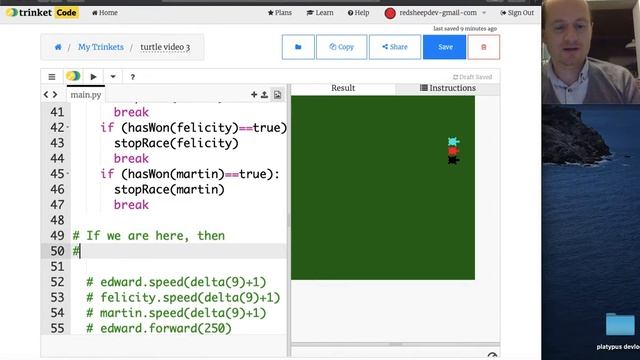The height and width of the screenshot is (360, 640).
Task: Save the trinket
Action: [x=444, y=47]
